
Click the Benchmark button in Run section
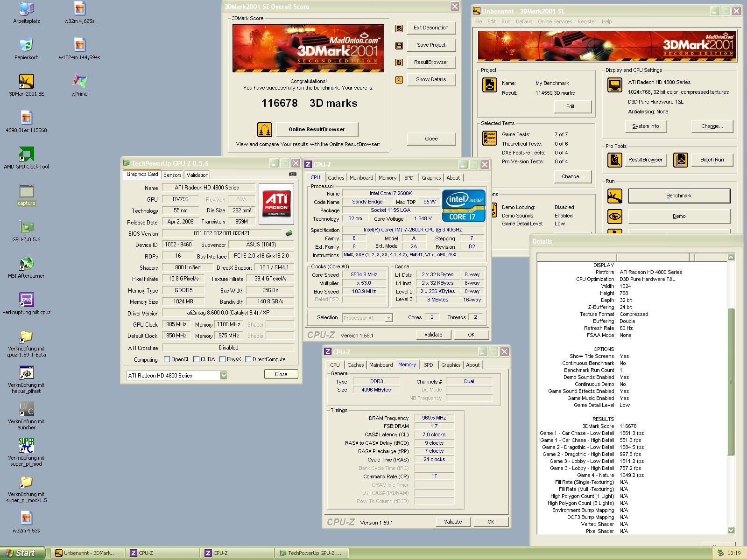point(679,196)
